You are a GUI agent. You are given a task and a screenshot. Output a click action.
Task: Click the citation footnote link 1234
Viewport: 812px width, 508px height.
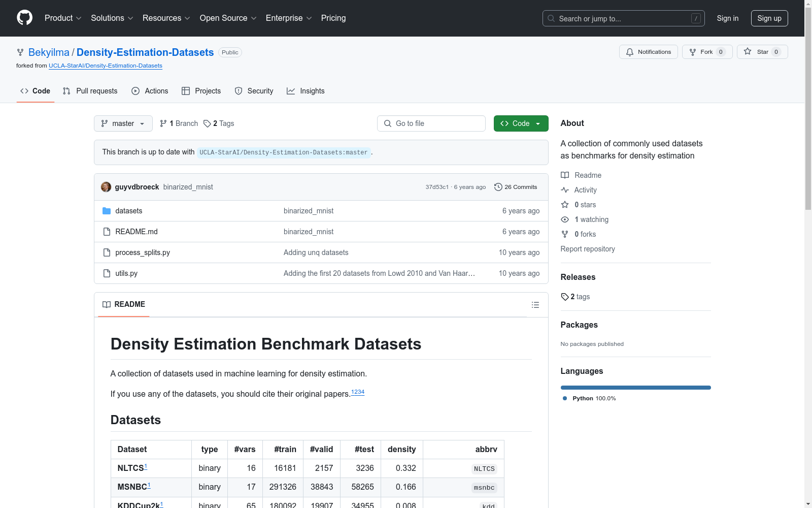358,392
